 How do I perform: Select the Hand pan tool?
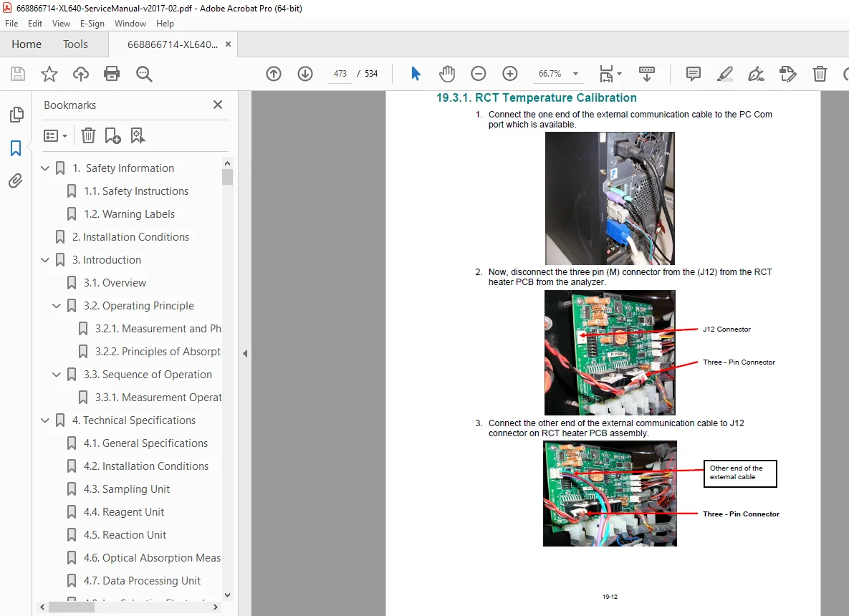(x=446, y=74)
